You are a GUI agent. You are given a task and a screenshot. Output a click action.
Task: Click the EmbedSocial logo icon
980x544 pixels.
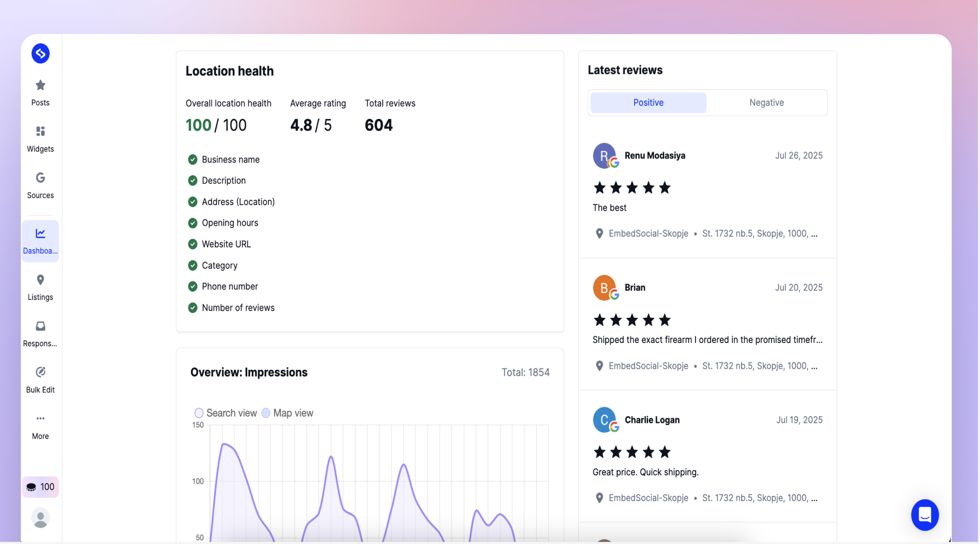pos(40,54)
